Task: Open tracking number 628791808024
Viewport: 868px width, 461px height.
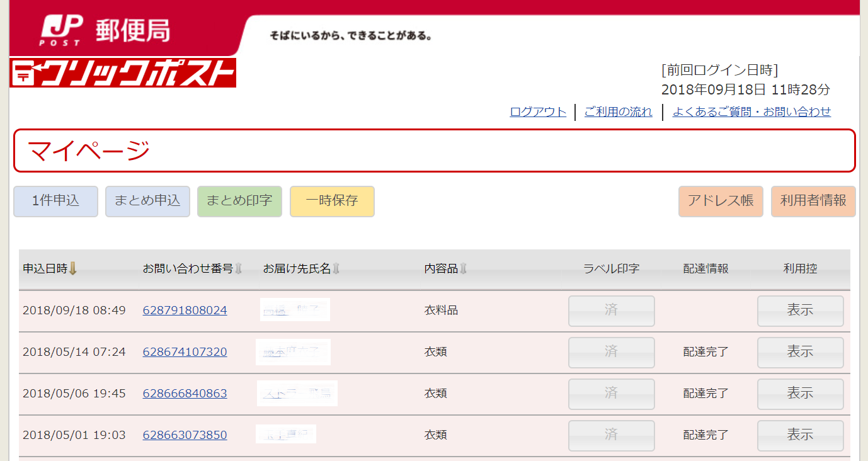Action: (185, 310)
